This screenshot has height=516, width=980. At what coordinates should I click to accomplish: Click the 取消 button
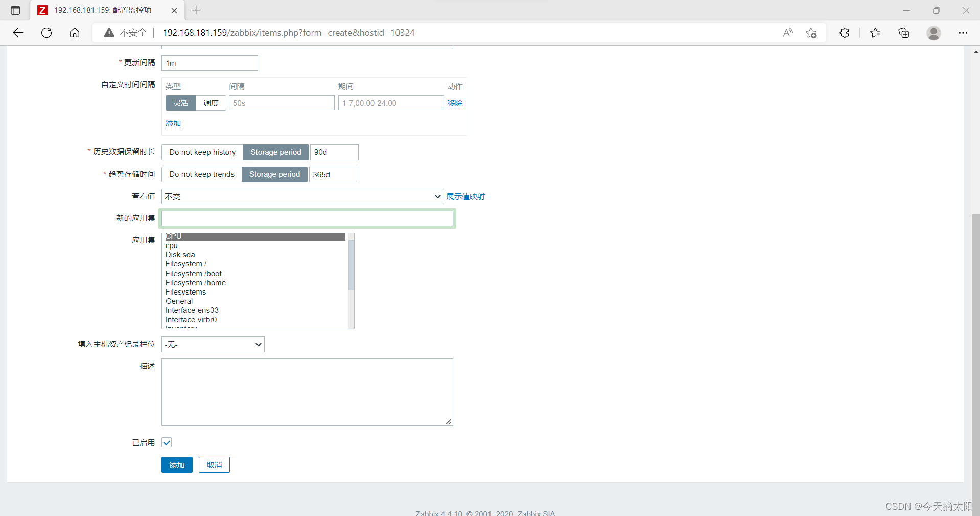click(x=214, y=465)
